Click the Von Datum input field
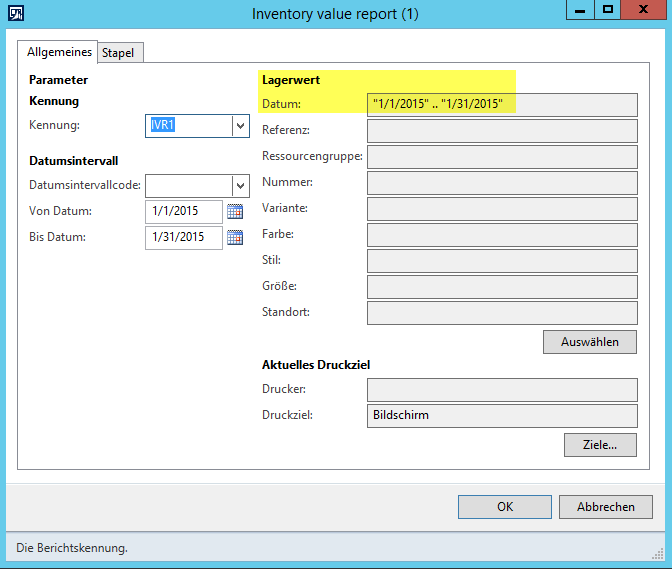Image resolution: width=672 pixels, height=569 pixels. pyautogui.click(x=184, y=211)
